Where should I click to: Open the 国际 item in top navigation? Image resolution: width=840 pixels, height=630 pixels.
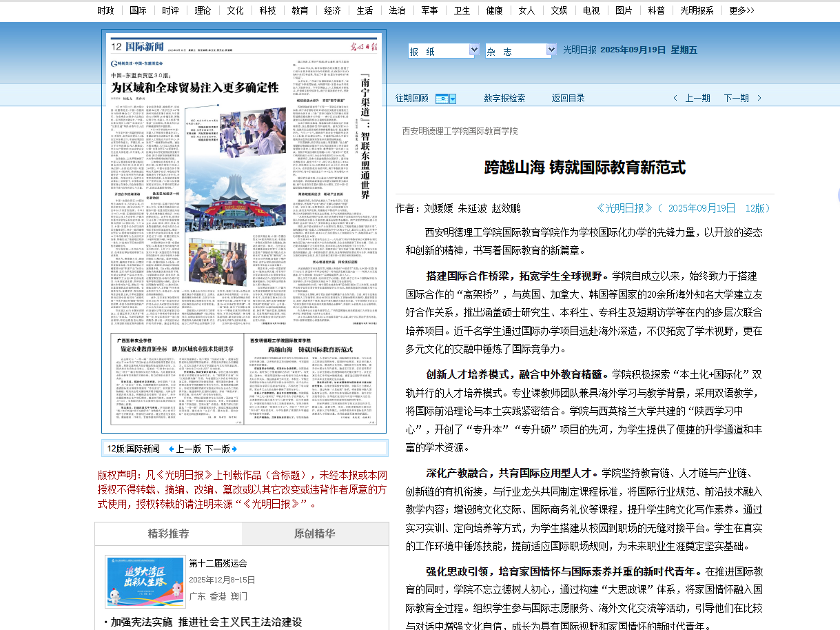pos(138,10)
